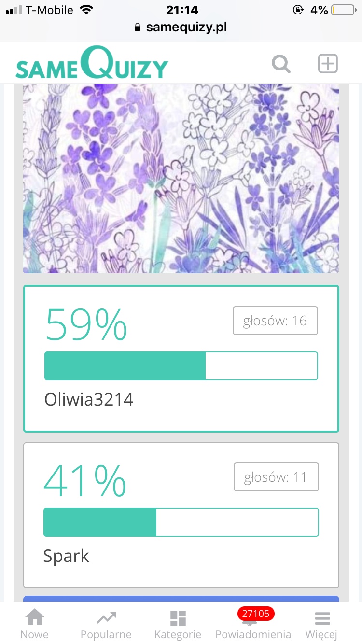
Task: Open the Powiadomienia tab
Action: click(253, 634)
